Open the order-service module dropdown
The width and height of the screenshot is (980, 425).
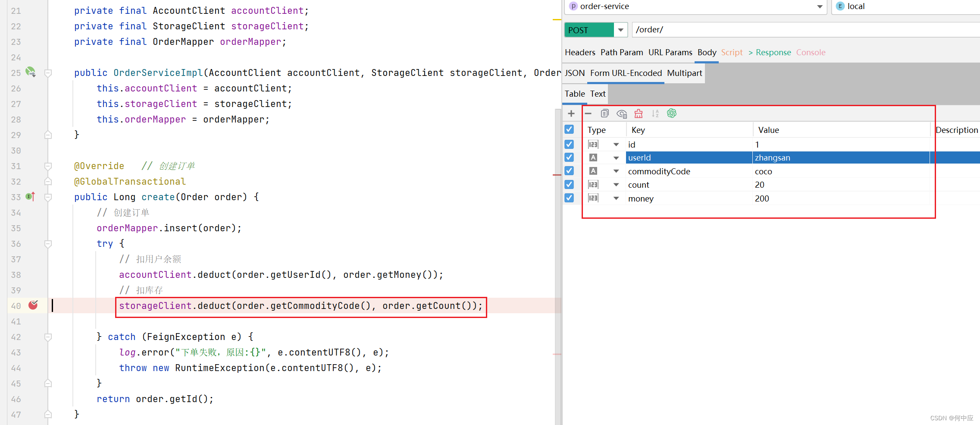click(x=820, y=6)
